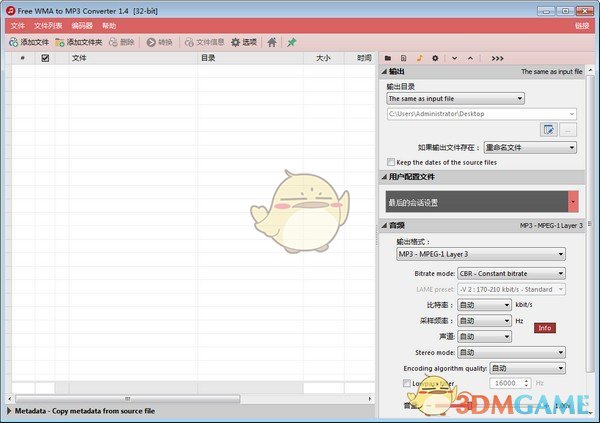
Task: Collapse the 音频 section
Action: [x=384, y=225]
